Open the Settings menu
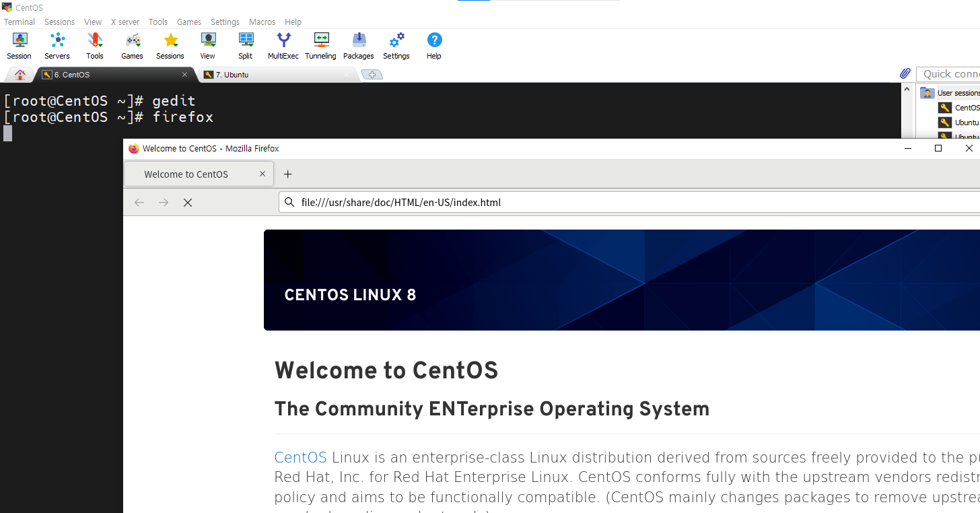 tap(225, 22)
